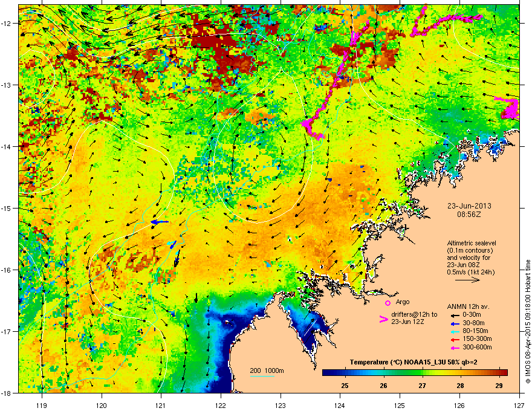This screenshot has width=532, height=411.
Task: Click the magenta drifters arrowhead legend symbol
Action: tap(383, 319)
